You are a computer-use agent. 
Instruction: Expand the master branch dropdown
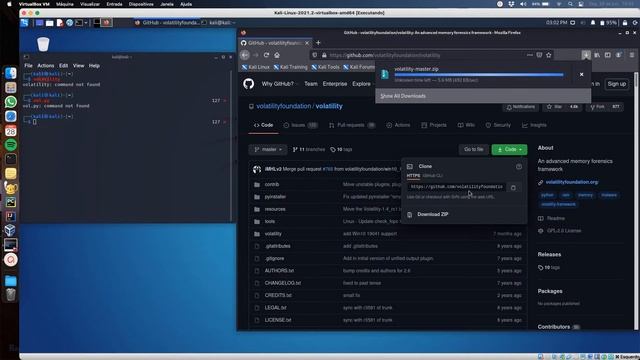[268, 150]
